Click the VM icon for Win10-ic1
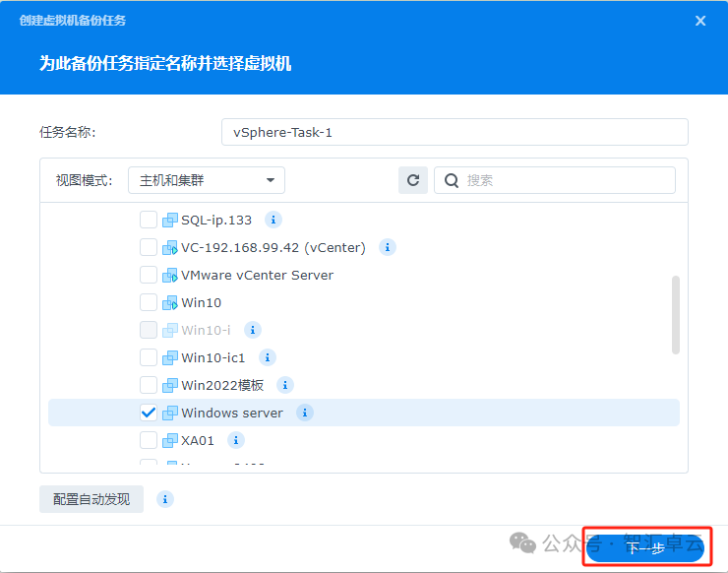The height and width of the screenshot is (573, 728). pos(170,357)
